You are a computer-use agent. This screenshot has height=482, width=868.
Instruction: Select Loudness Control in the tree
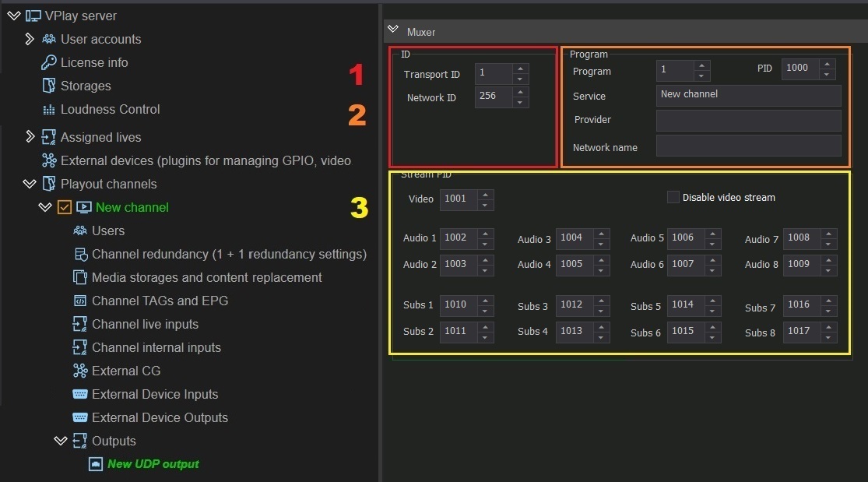111,109
